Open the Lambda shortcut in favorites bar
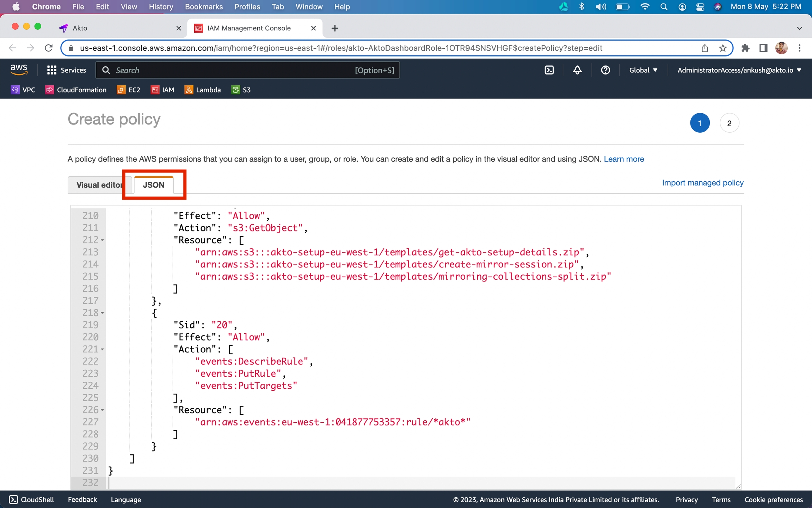This screenshot has height=508, width=812. (203, 90)
